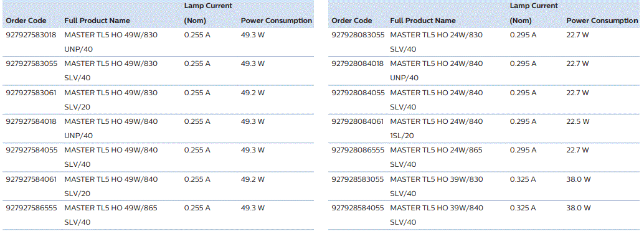
Task: Click the left table's Order Code header
Action: 26,21
